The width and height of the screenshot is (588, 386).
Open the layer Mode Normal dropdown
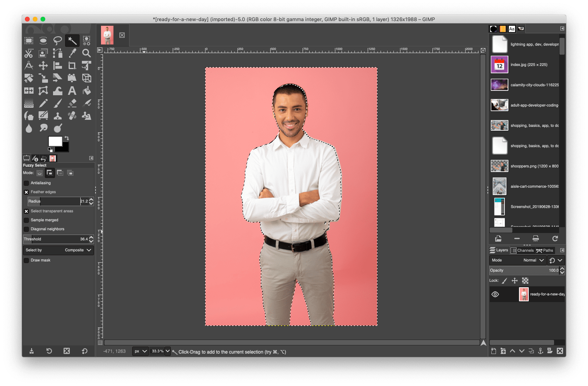tap(518, 260)
